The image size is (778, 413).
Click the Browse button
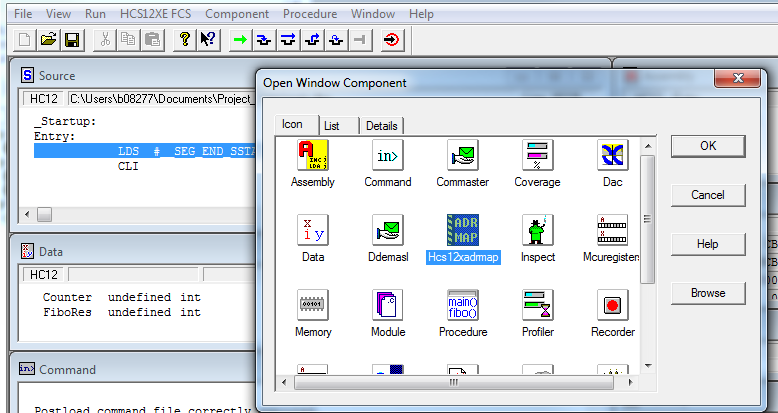[708, 293]
